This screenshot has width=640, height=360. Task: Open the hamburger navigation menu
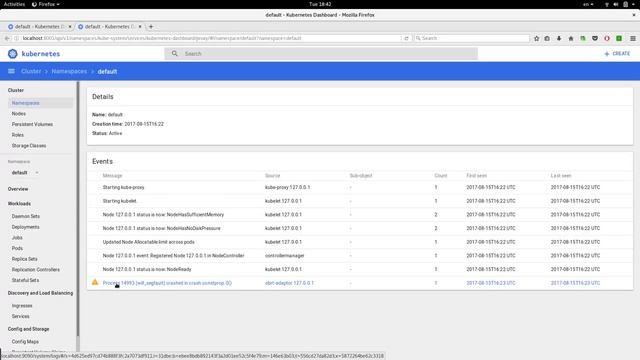11,71
